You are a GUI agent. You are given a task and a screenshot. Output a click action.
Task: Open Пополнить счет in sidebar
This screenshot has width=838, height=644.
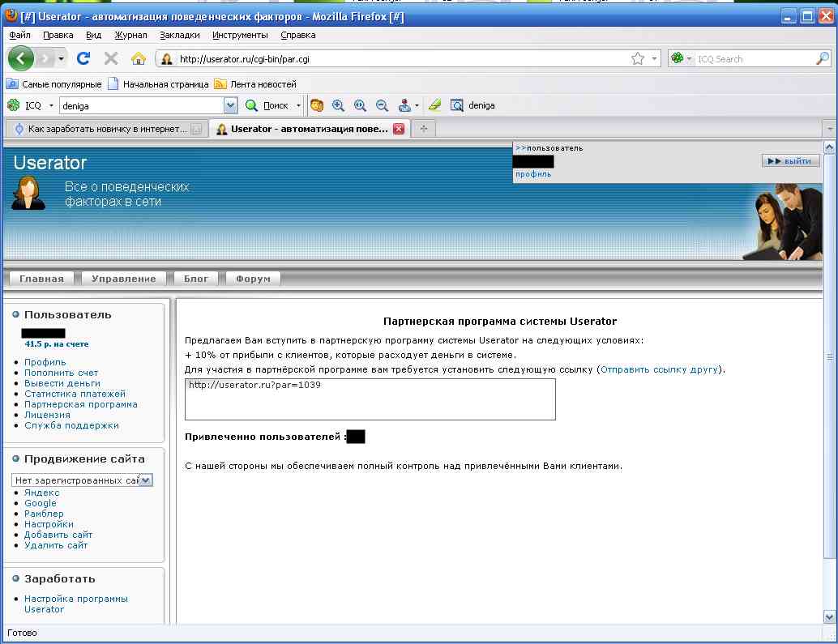coord(61,373)
